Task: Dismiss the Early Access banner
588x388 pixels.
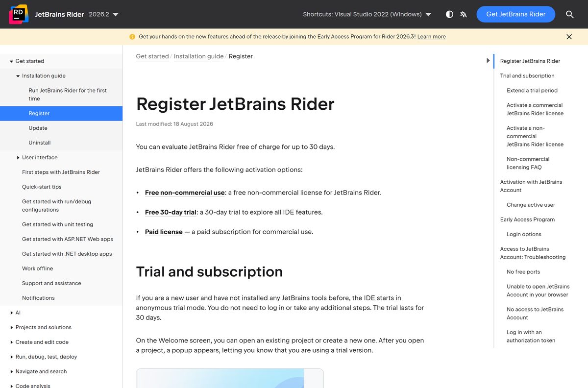Action: (x=569, y=37)
